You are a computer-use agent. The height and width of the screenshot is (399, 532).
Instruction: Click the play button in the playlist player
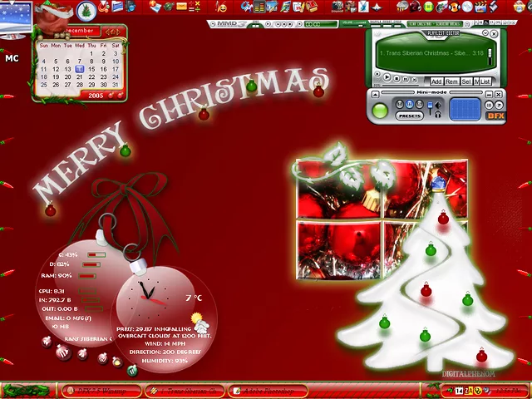coord(387,78)
